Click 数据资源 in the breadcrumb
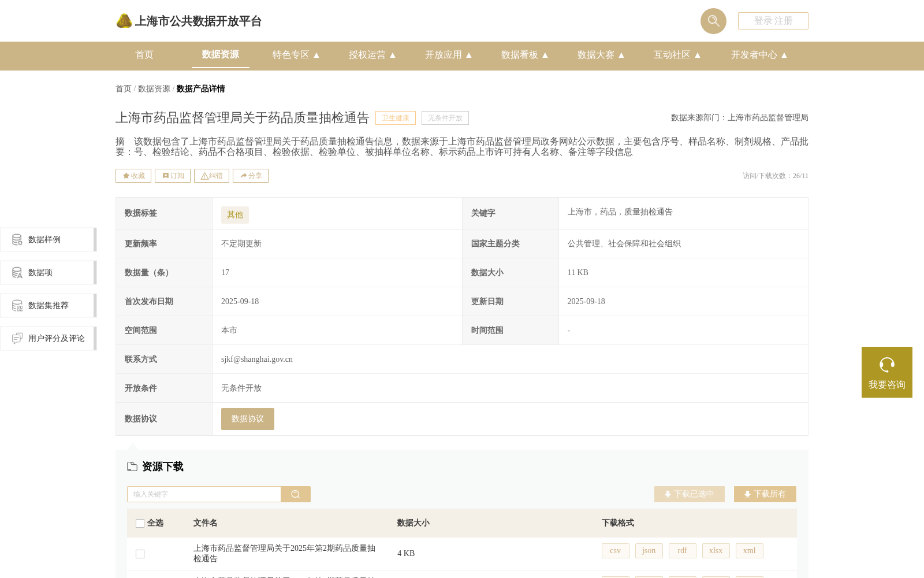The width and height of the screenshot is (924, 578). click(154, 88)
